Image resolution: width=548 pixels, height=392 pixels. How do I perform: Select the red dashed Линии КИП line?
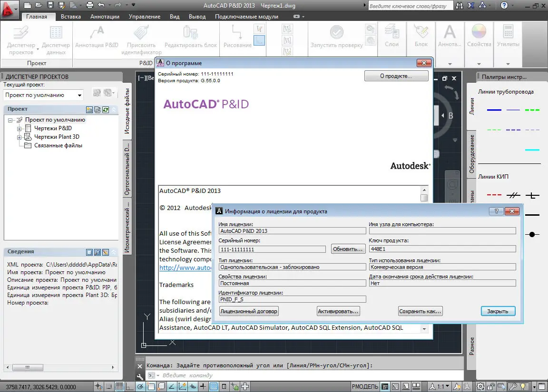tap(494, 195)
